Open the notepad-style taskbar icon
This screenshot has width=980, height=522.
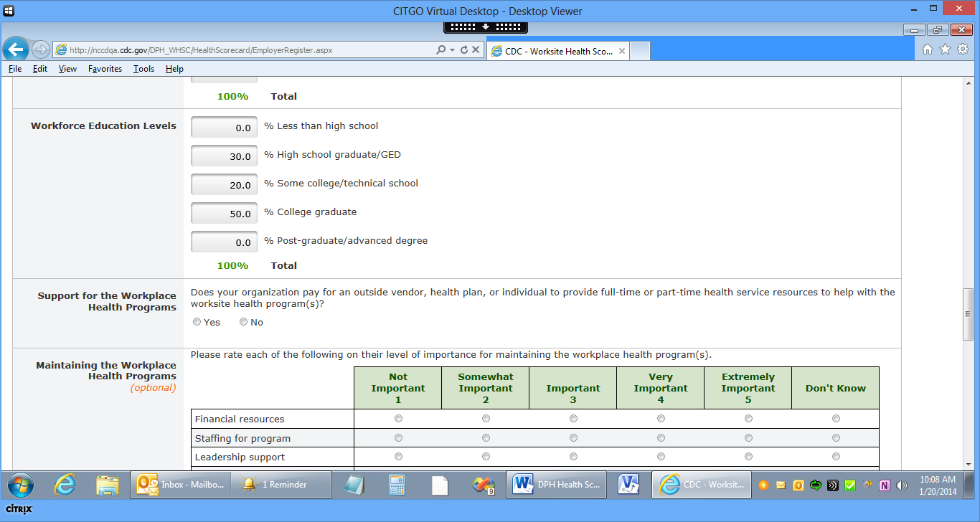coord(354,485)
